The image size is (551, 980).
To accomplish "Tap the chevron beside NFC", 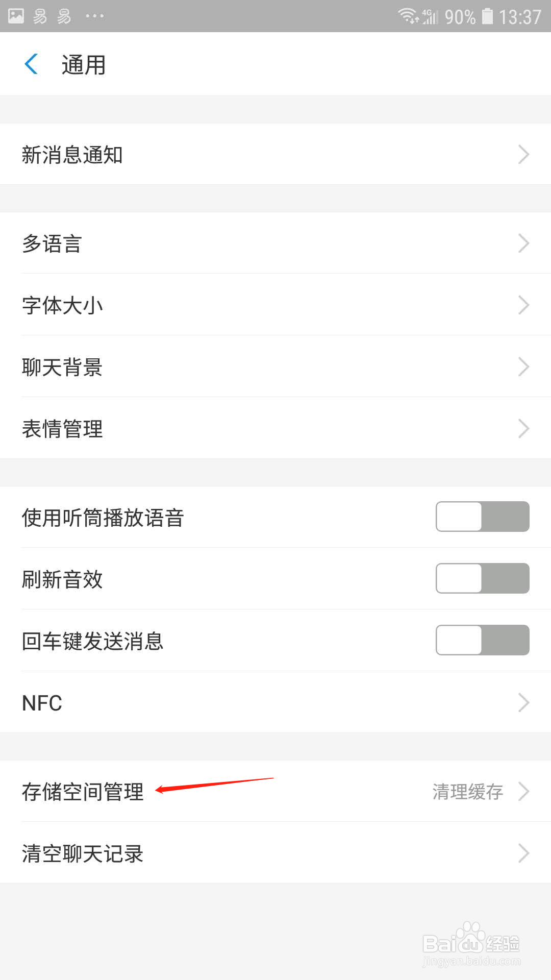I will coord(523,703).
